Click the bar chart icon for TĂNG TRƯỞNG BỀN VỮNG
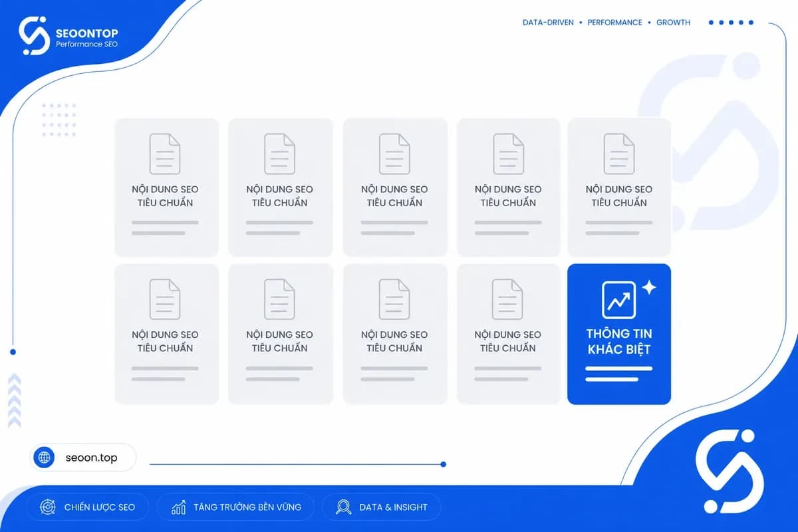Viewport: 798px width, 532px height. click(x=178, y=507)
